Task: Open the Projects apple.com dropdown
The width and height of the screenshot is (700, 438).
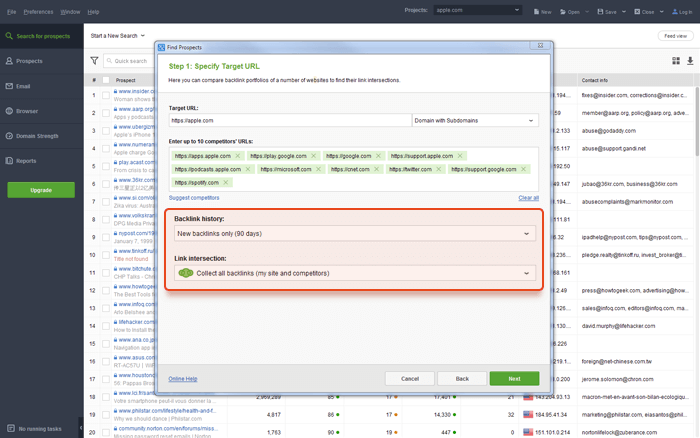Action: [477, 10]
